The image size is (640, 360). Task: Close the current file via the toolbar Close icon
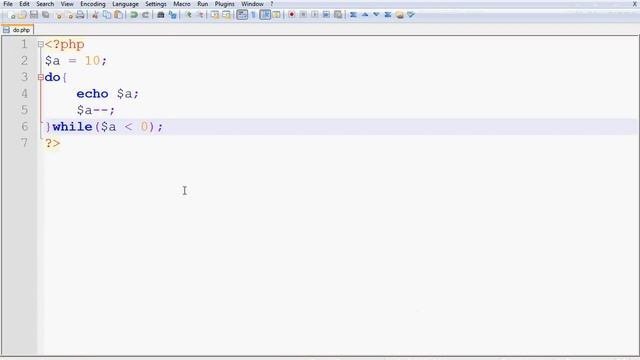click(x=59, y=15)
